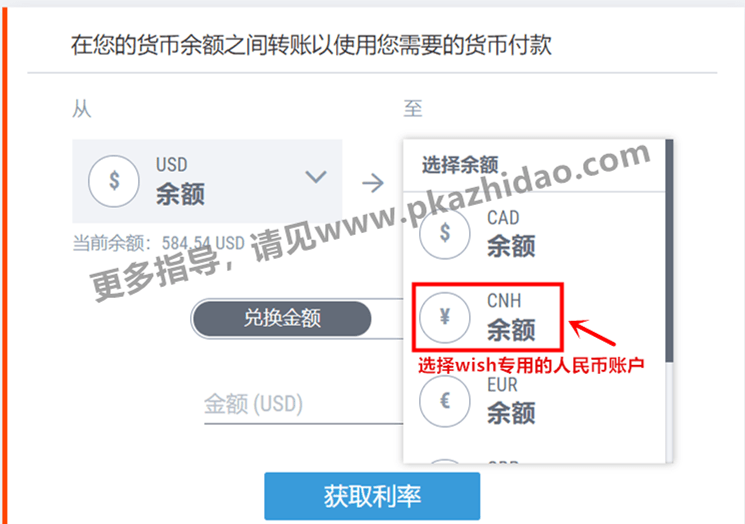The image size is (745, 524).
Task: Click the 至 destination label
Action: 412,108
